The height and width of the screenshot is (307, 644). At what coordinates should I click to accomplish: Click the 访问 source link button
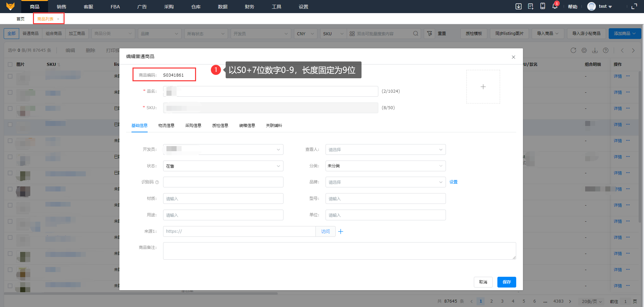click(x=326, y=231)
